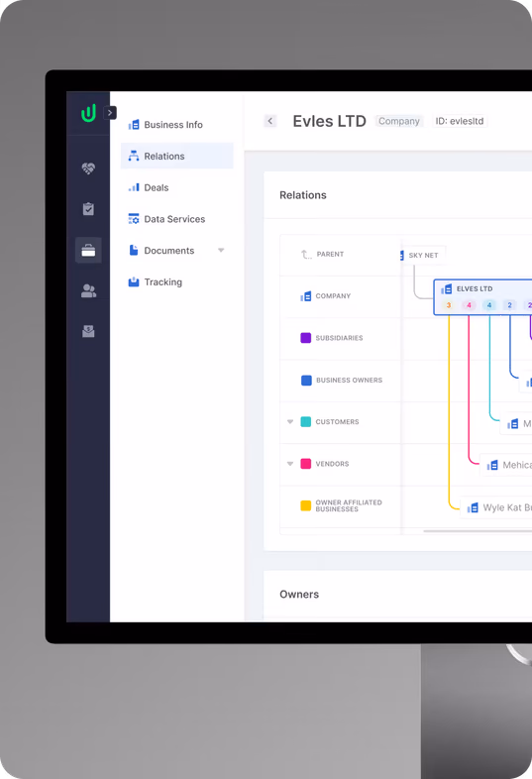Open the Wyle Kat affiliated business node
Screen dimensions: 532x779
pos(496,507)
